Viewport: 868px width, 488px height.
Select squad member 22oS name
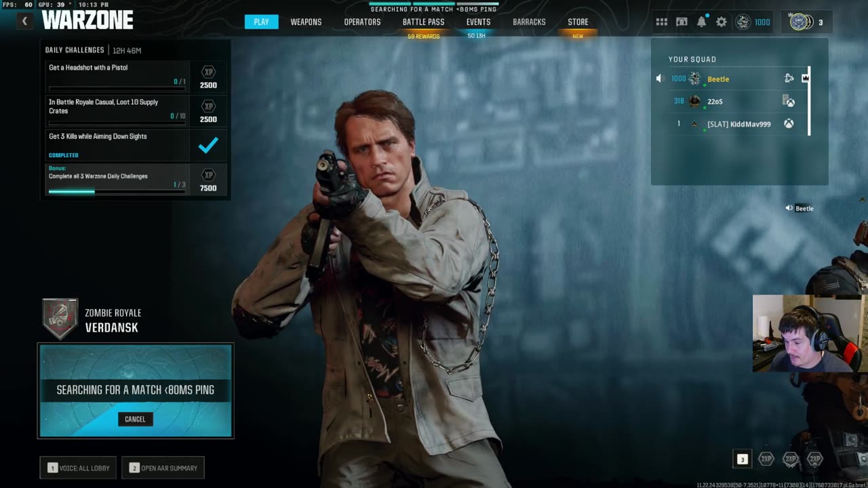tap(715, 101)
